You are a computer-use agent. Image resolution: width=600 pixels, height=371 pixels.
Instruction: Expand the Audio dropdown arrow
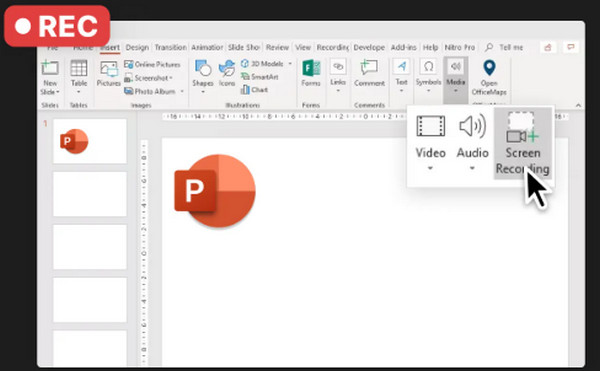pos(472,168)
